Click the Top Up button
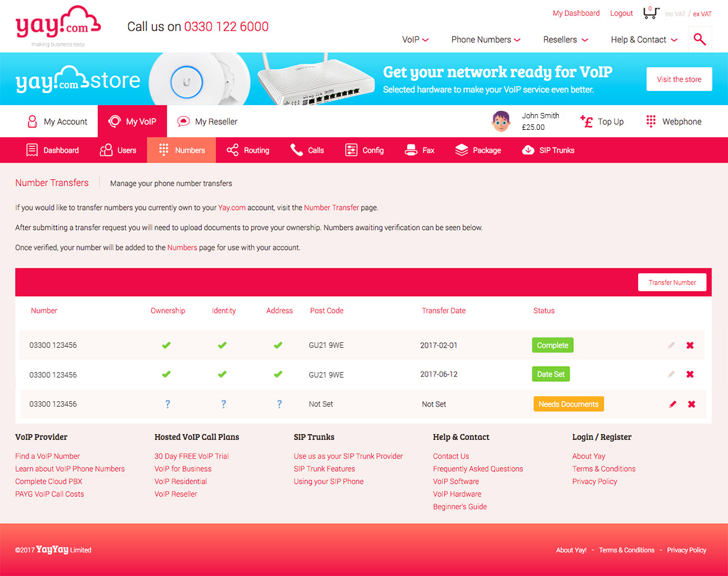This screenshot has width=728, height=576. [x=602, y=121]
